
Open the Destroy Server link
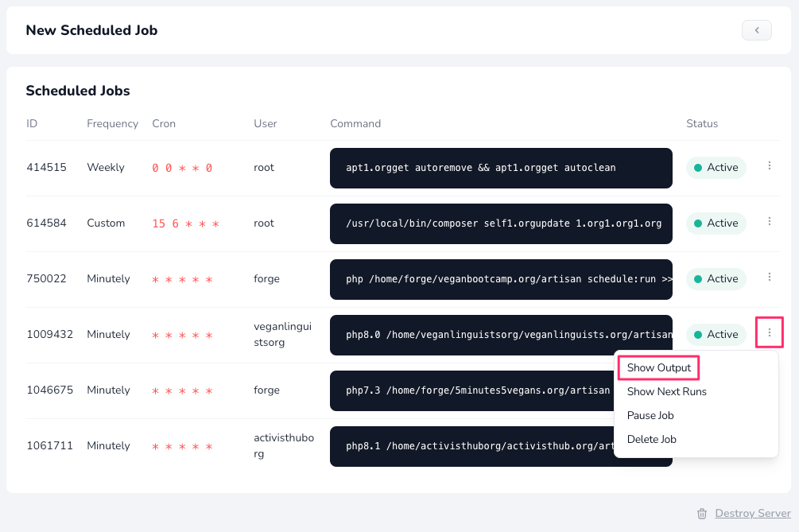point(752,513)
